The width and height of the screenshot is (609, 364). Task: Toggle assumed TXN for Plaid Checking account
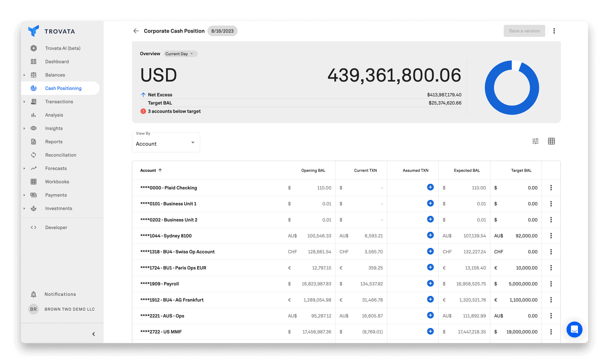pyautogui.click(x=430, y=187)
